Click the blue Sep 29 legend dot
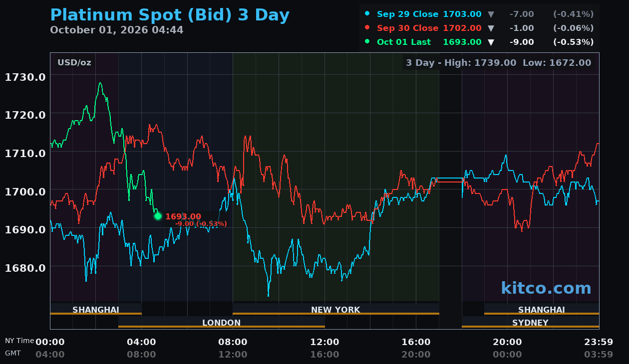Viewport: 629px width, 364px height. pos(367,14)
